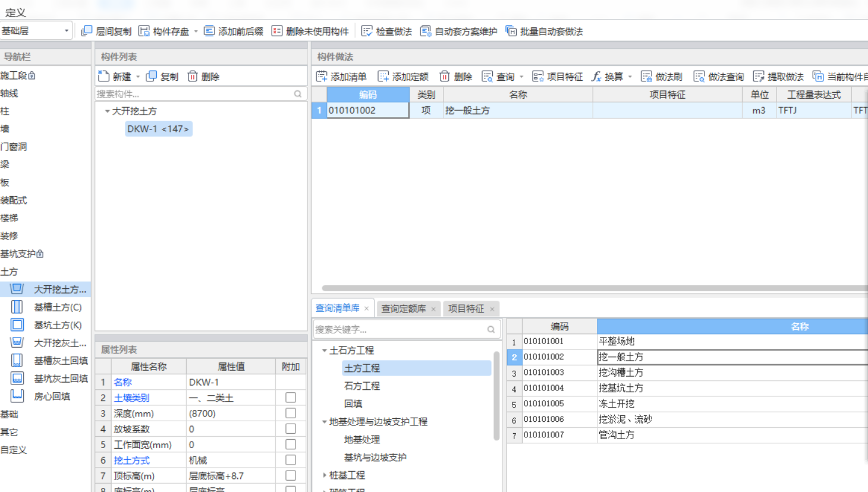The image size is (868, 492).
Task: Select 基坑土方(K) in sidebar
Action: click(46, 325)
